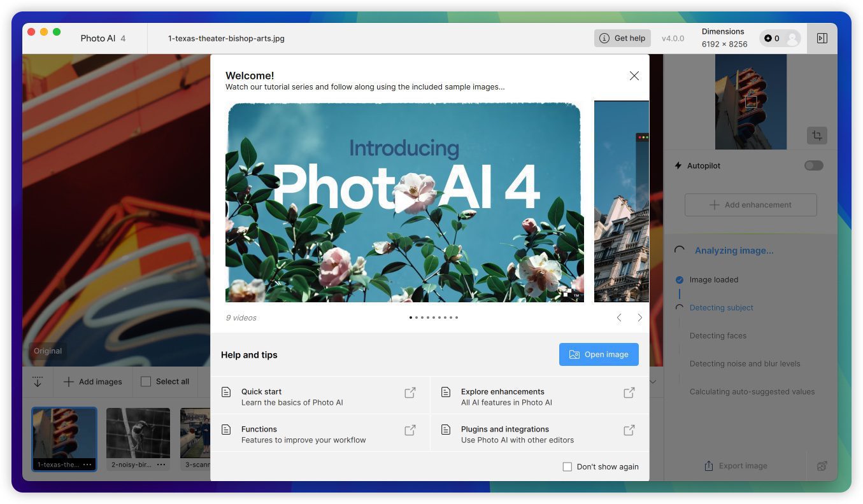Go to next tutorial video arrow
This screenshot has width=863, height=504.
tap(639, 318)
